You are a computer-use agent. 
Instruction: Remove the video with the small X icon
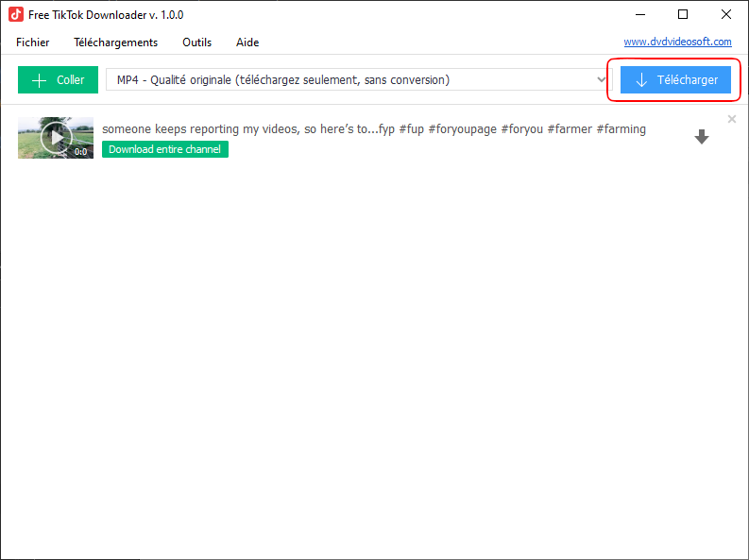732,119
